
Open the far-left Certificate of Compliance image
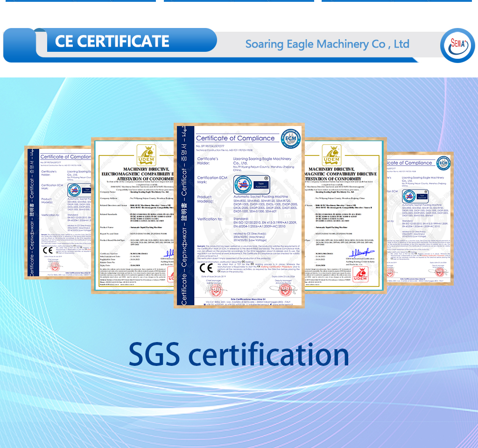[x=58, y=212]
